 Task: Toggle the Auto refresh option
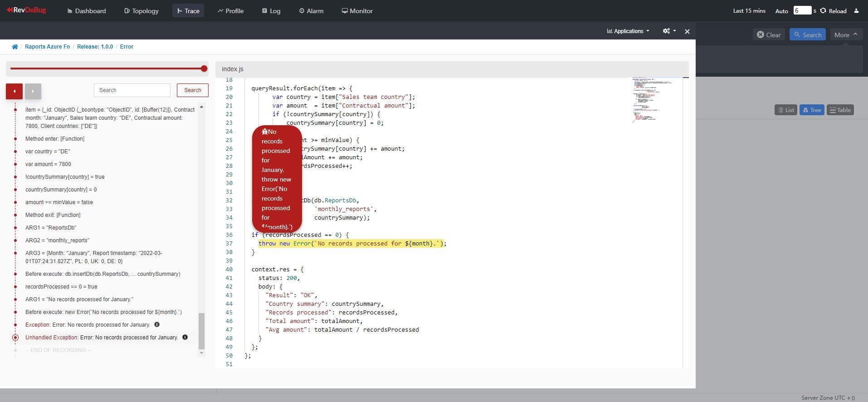(x=781, y=11)
